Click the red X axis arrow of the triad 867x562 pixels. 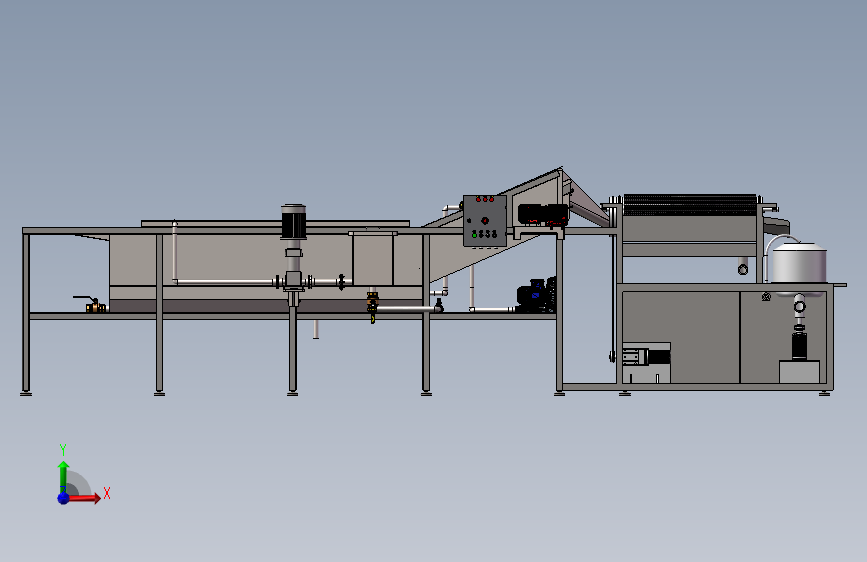tap(83, 498)
